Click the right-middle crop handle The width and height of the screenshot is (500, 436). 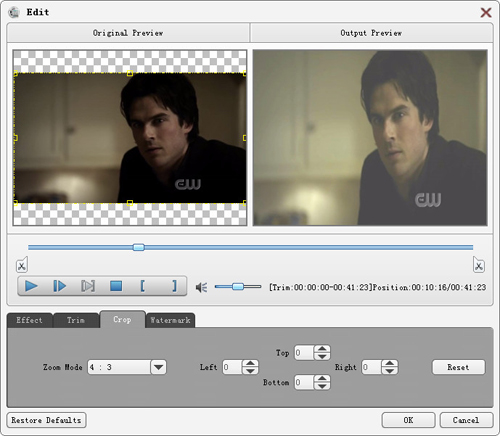pos(245,138)
